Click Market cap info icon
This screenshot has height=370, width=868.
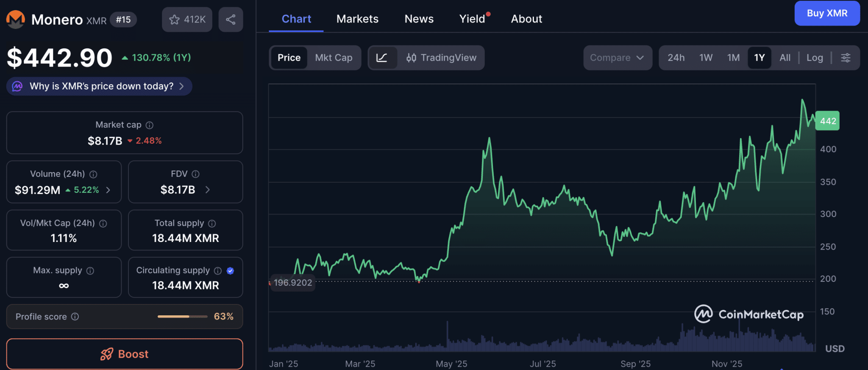pyautogui.click(x=150, y=125)
